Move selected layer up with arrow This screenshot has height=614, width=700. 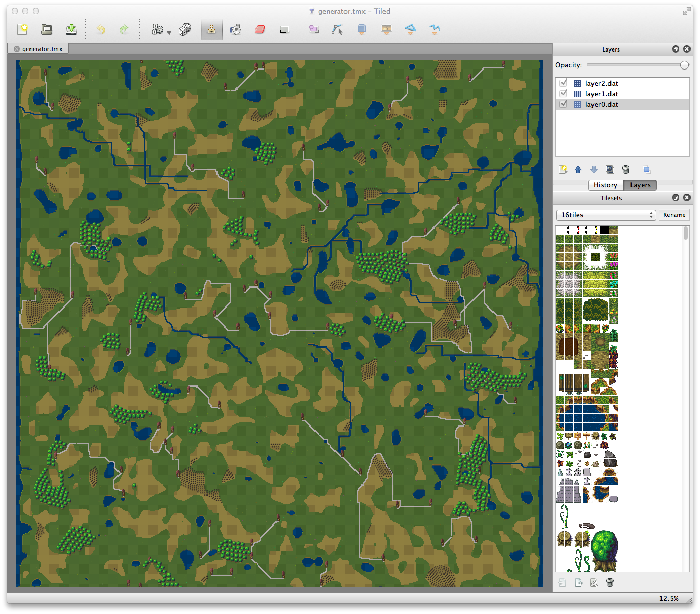click(578, 170)
